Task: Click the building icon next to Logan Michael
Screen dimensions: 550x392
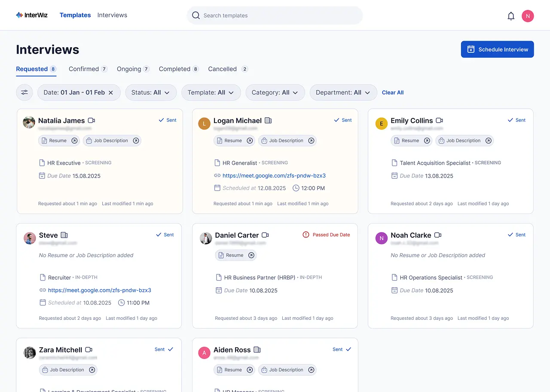Action: [268, 121]
